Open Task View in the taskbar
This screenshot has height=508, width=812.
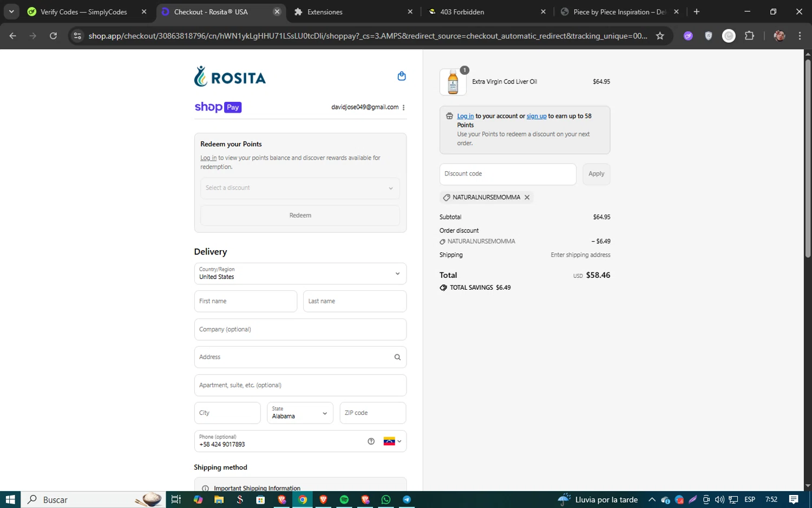(x=176, y=499)
